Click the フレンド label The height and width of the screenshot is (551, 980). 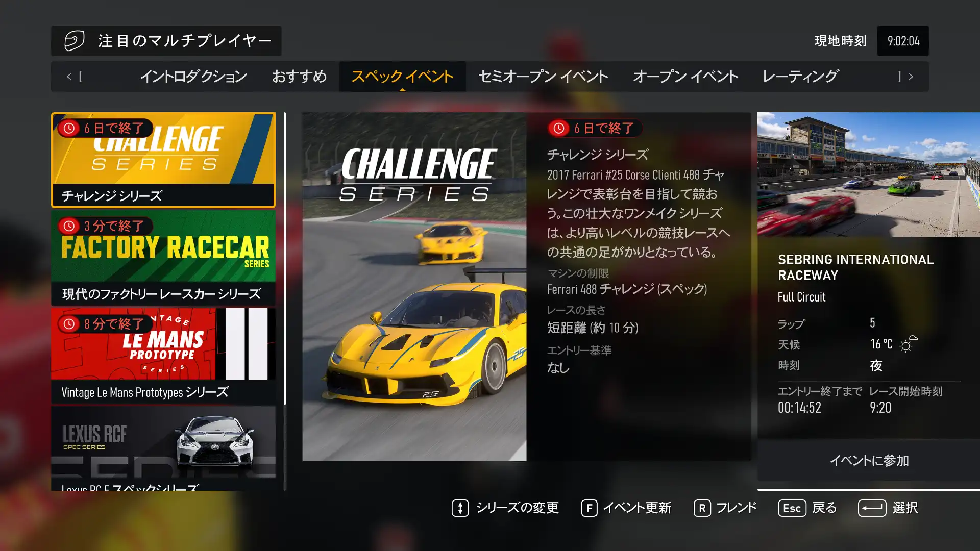coord(737,508)
